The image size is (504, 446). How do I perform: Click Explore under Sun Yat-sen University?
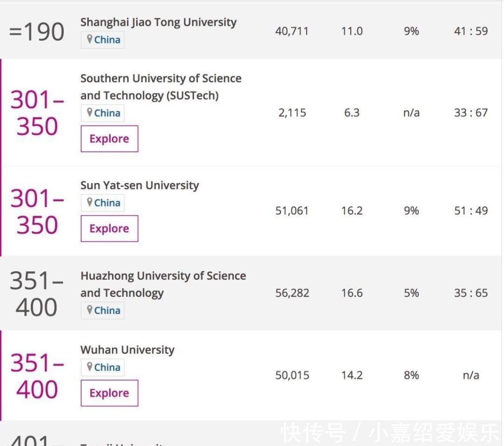(109, 228)
